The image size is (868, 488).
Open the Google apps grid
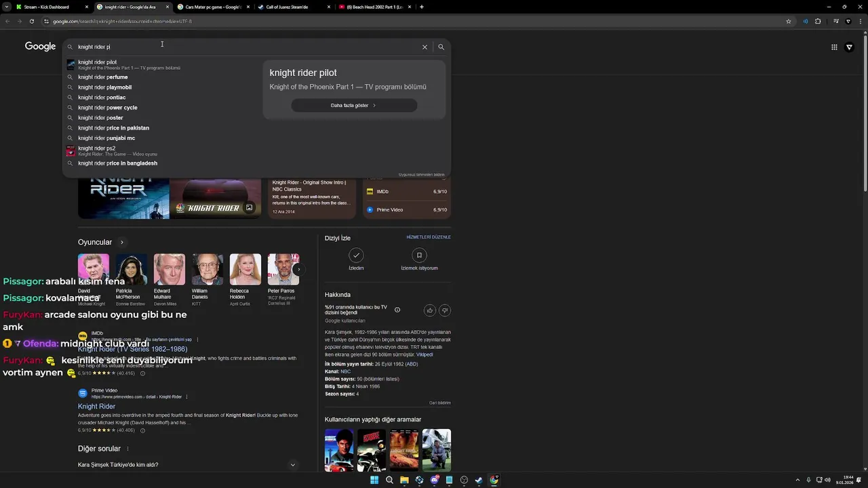[834, 47]
